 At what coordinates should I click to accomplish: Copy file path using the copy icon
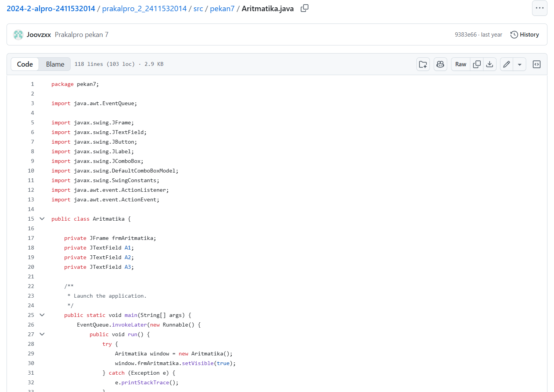(x=304, y=8)
